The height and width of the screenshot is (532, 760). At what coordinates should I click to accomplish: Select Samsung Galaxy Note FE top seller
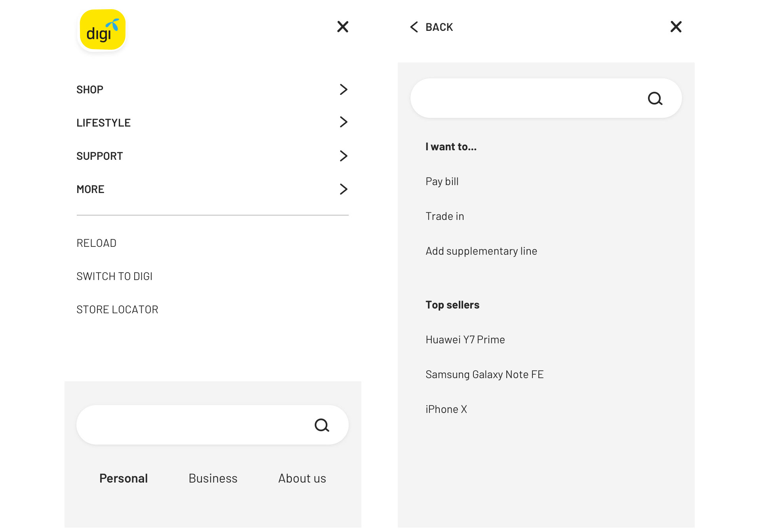click(484, 375)
